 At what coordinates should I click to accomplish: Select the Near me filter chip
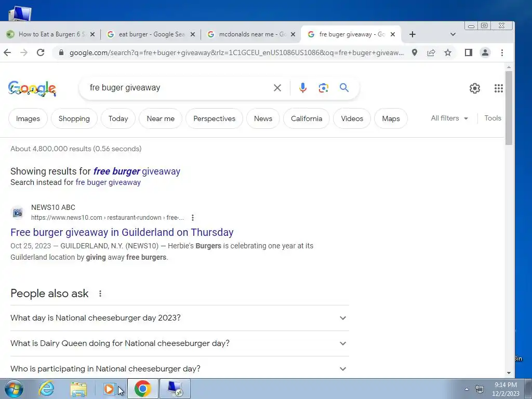[161, 118]
